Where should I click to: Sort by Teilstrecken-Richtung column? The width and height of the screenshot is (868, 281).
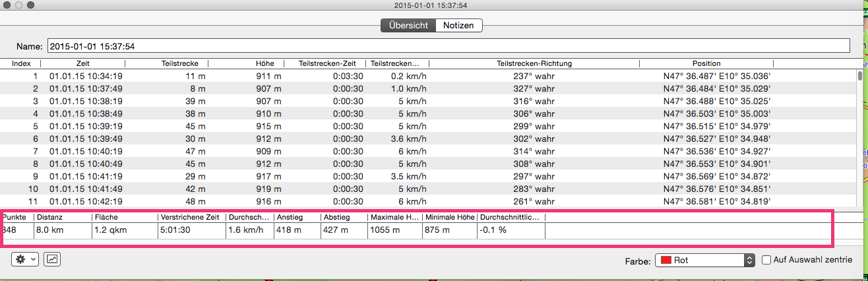pos(534,63)
